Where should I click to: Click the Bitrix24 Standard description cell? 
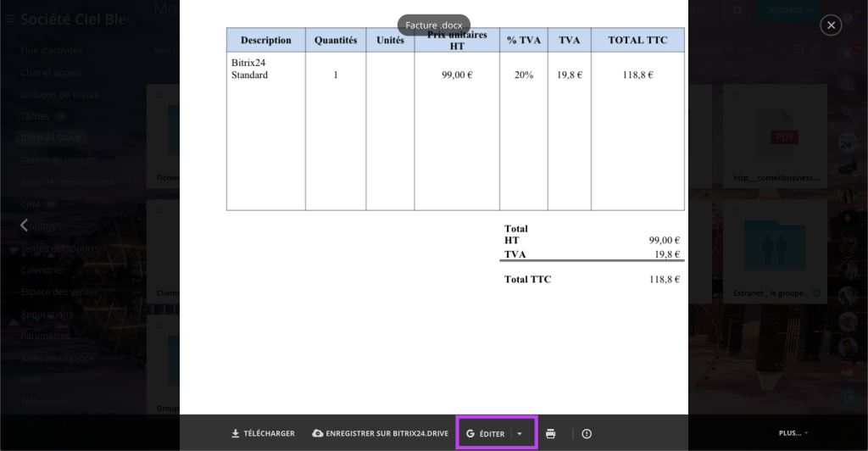point(250,69)
